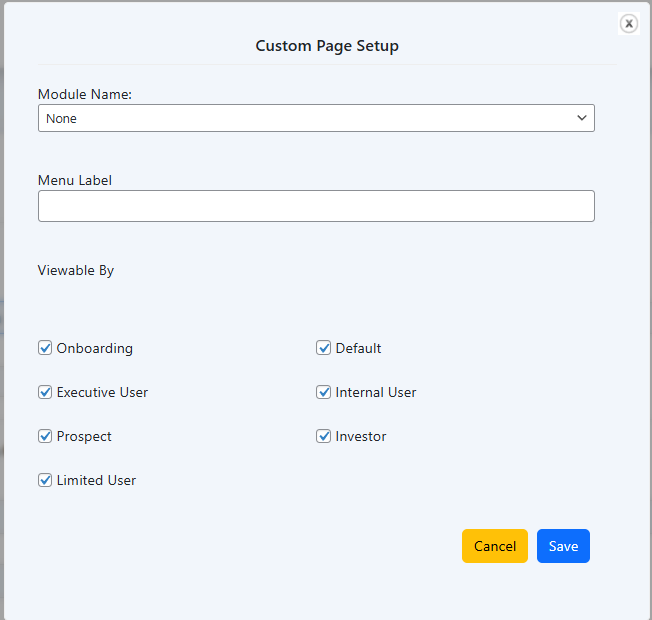The image size is (652, 620).
Task: Untick the Internal User checkbox
Action: click(324, 392)
